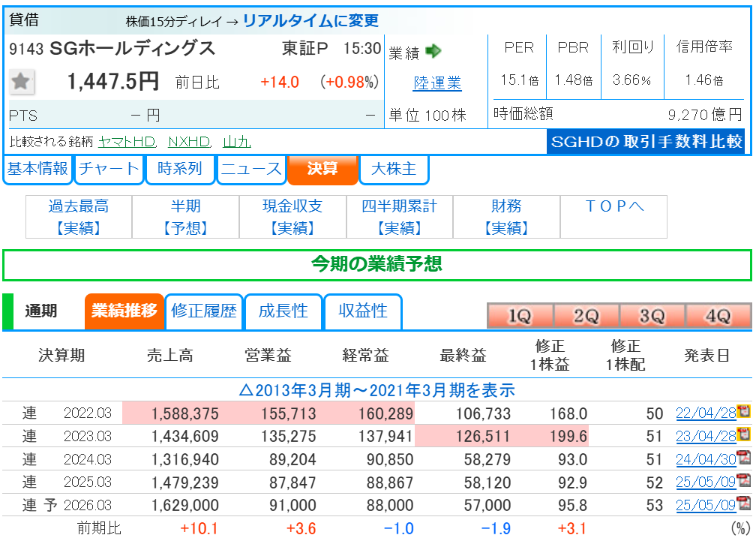Open the 成長性 tab

point(283,311)
